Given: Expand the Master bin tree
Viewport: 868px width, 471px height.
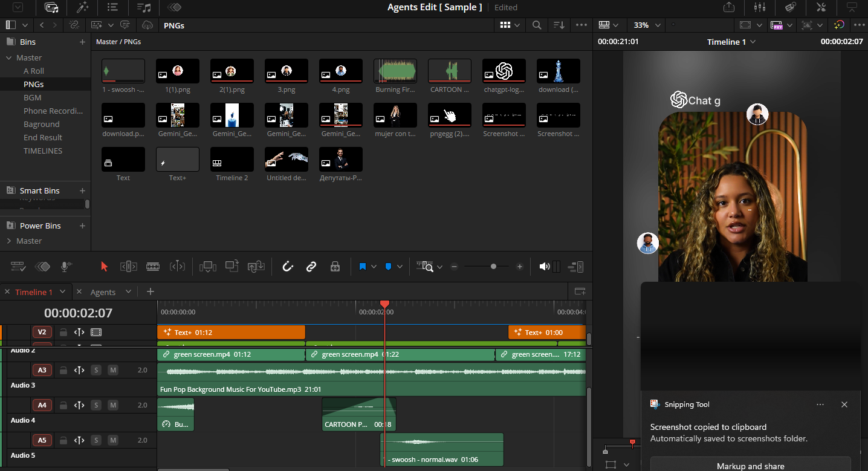Looking at the screenshot, I should coord(9,57).
